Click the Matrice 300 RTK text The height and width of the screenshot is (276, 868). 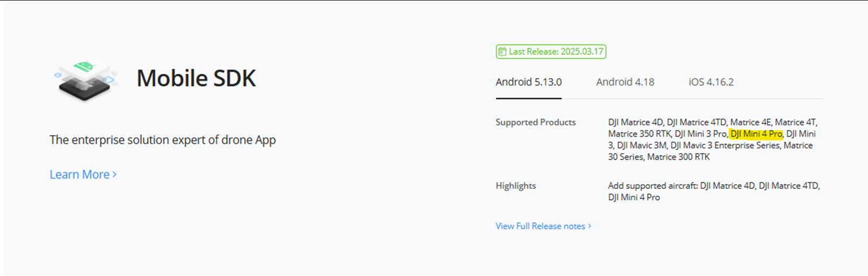point(678,157)
